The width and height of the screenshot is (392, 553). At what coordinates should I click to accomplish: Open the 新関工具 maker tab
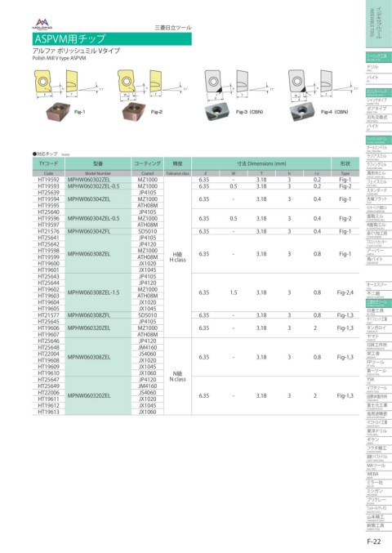379,526
